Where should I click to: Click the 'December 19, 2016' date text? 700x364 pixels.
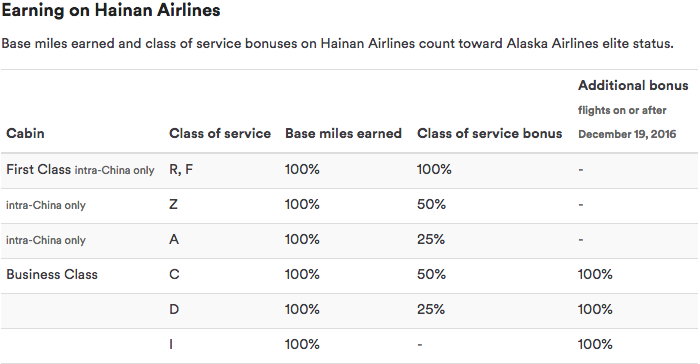click(627, 134)
